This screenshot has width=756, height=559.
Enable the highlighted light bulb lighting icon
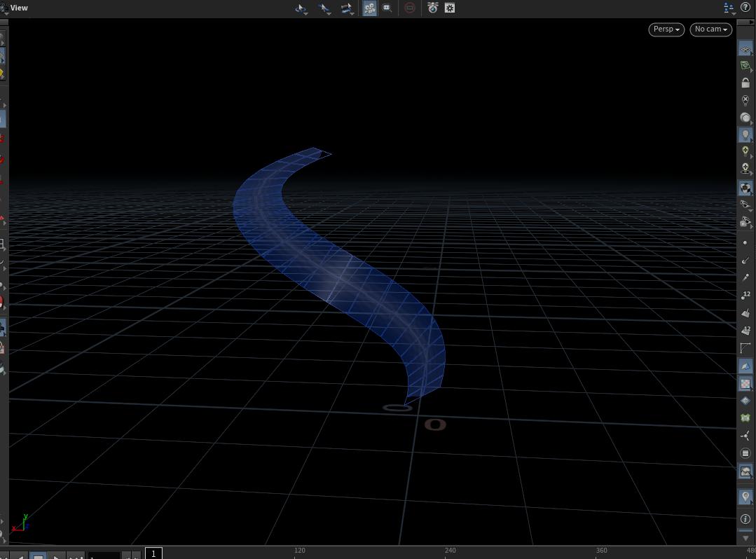[745, 134]
